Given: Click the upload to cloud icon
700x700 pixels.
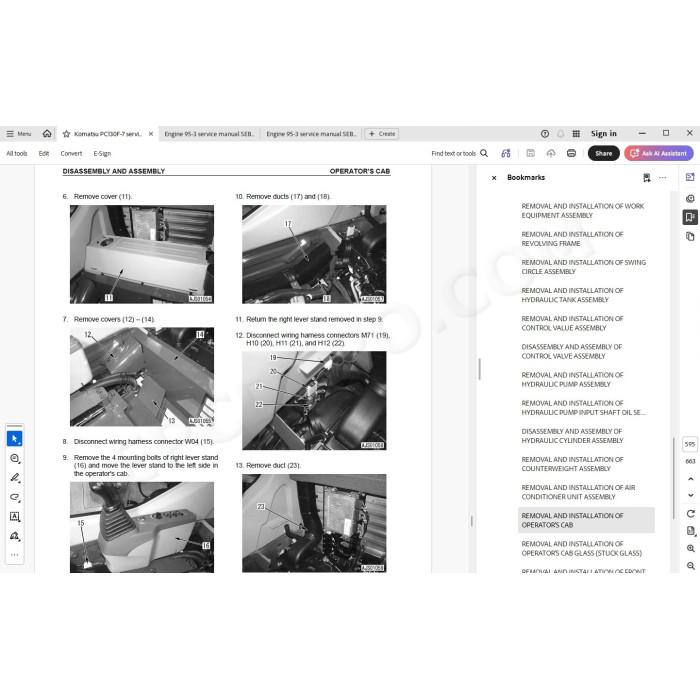Looking at the screenshot, I should [551, 153].
